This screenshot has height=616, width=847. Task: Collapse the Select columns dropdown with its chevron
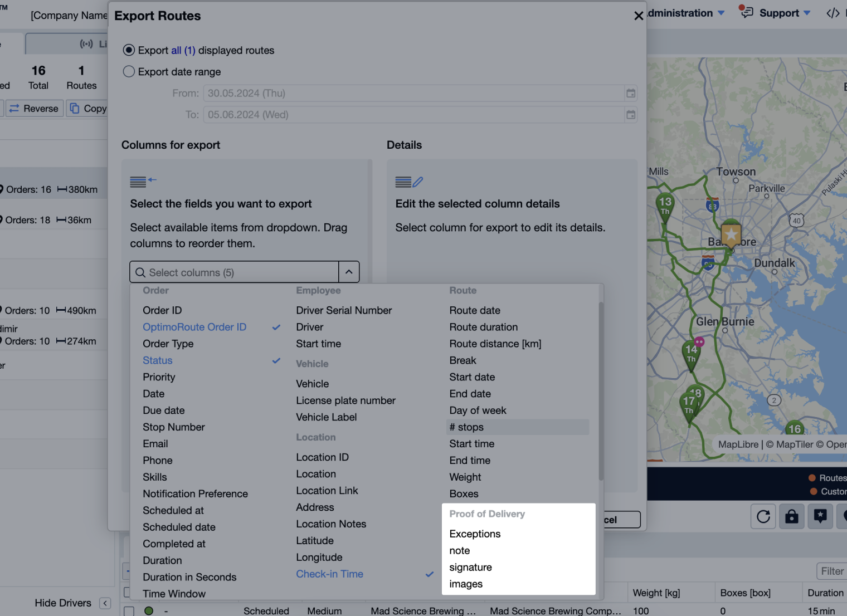(x=349, y=272)
